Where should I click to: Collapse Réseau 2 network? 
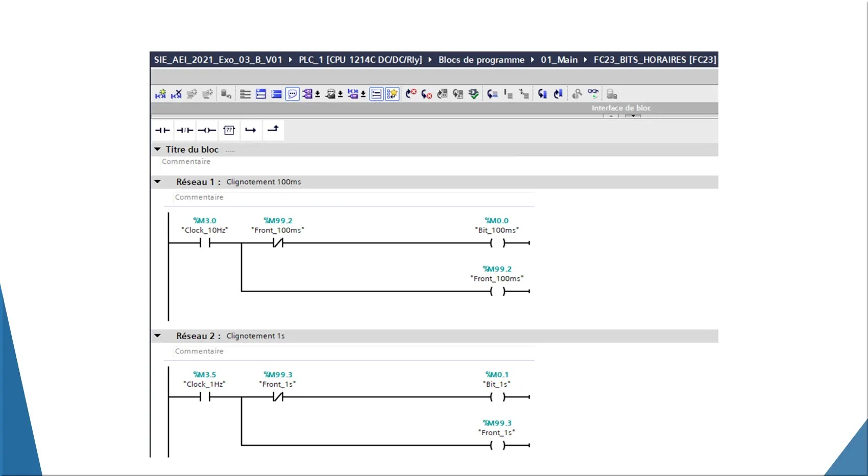pos(157,336)
